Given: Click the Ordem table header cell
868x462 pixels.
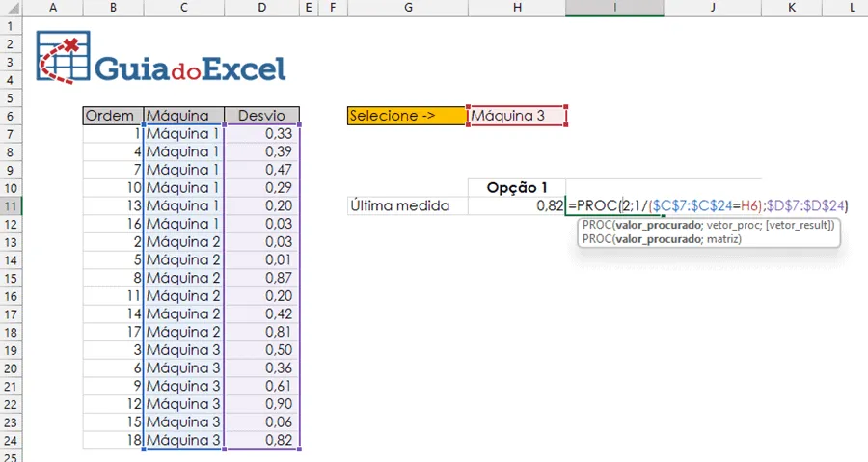Looking at the screenshot, I should 114,116.
